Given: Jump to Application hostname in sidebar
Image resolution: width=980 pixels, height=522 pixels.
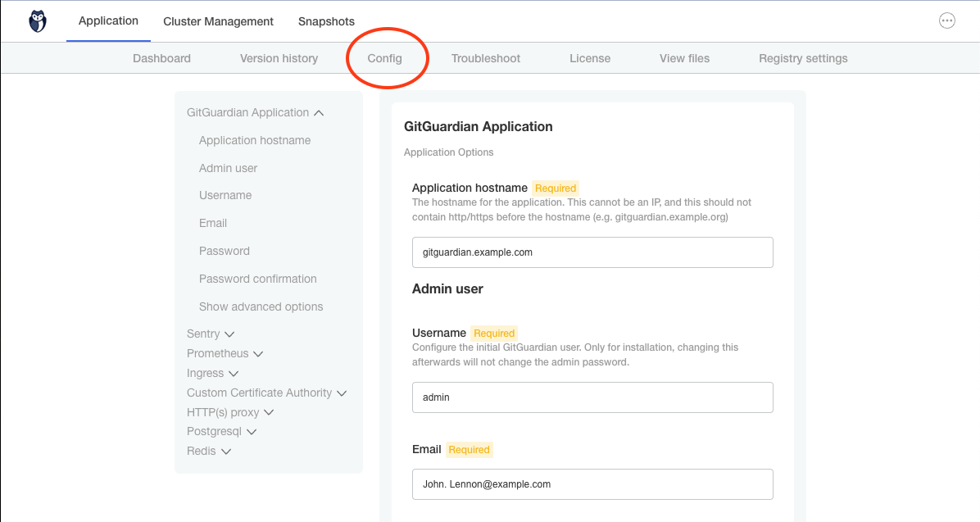Looking at the screenshot, I should point(255,140).
